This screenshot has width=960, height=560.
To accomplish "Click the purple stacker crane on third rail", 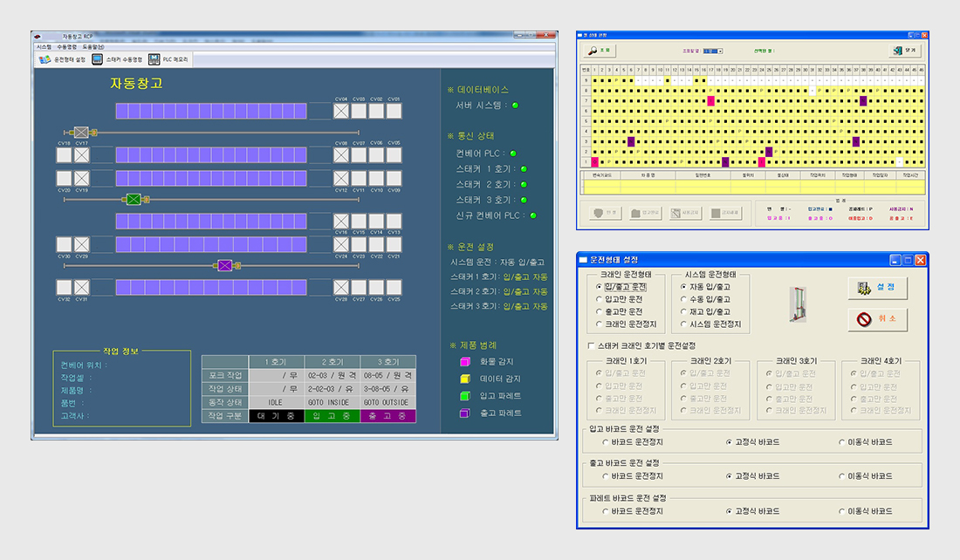I will [225, 265].
